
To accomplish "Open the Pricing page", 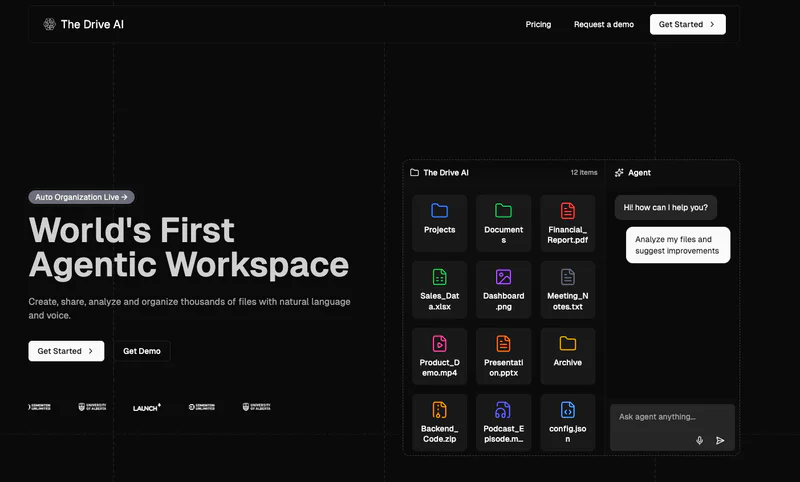I will (x=538, y=24).
